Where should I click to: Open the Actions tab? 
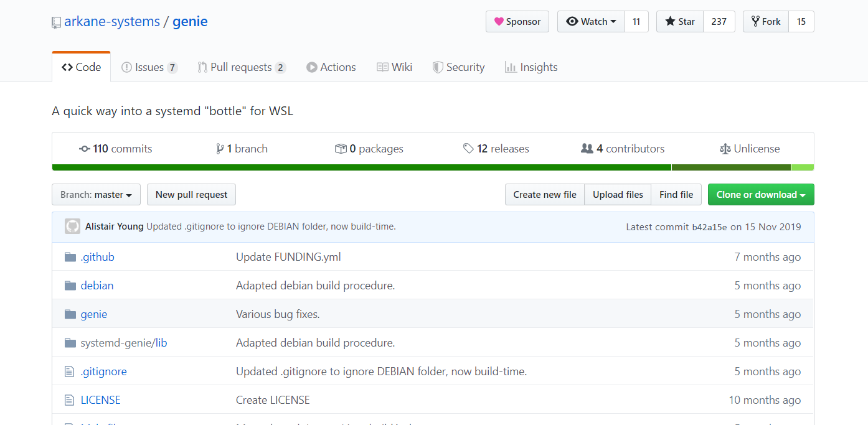331,67
